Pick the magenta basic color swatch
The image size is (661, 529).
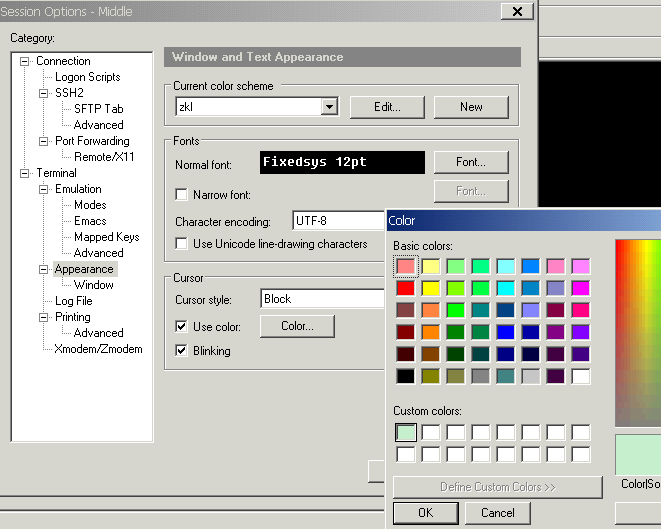581,288
